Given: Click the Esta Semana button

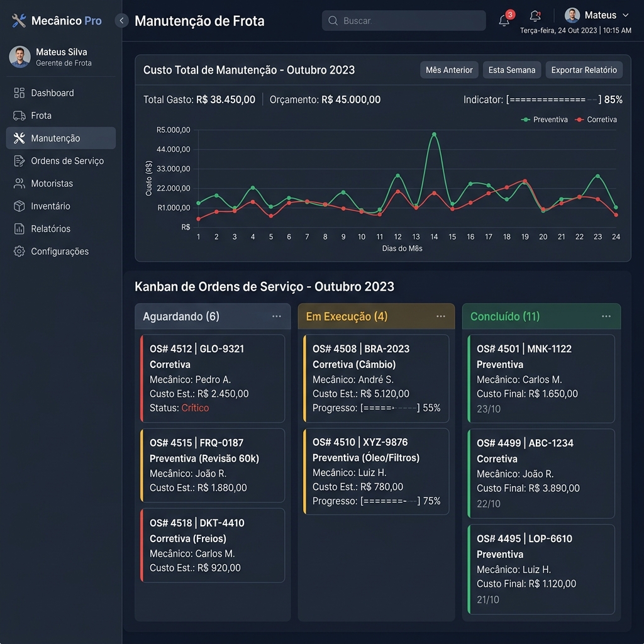Looking at the screenshot, I should [512, 70].
